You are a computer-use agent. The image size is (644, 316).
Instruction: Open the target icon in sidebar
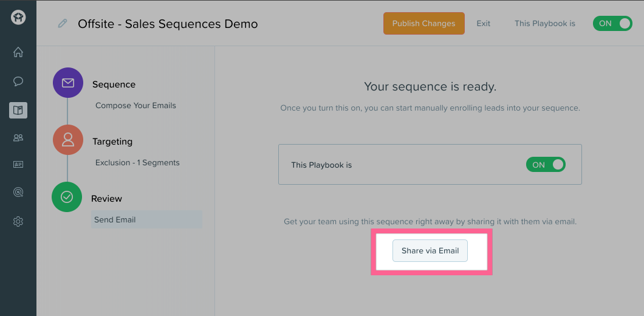click(x=18, y=192)
